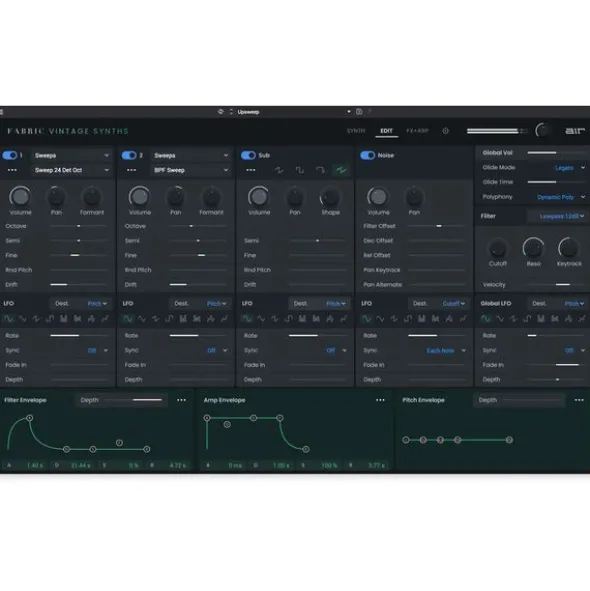590x591 pixels.
Task: Switch to the FX+ARP tab
Action: coord(417,131)
